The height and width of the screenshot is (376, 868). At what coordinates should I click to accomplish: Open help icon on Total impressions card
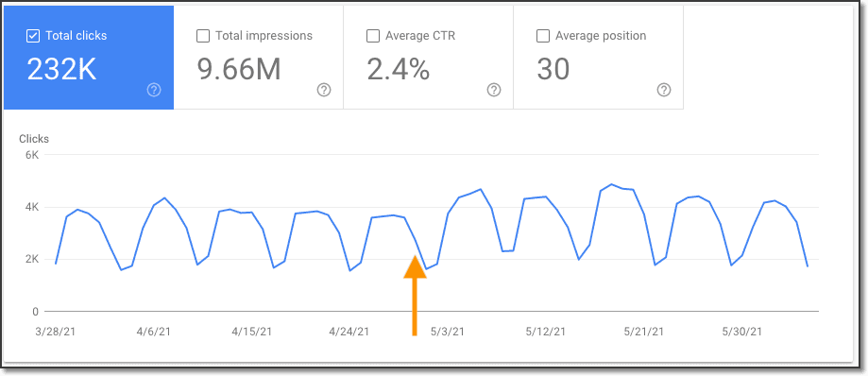click(x=324, y=91)
